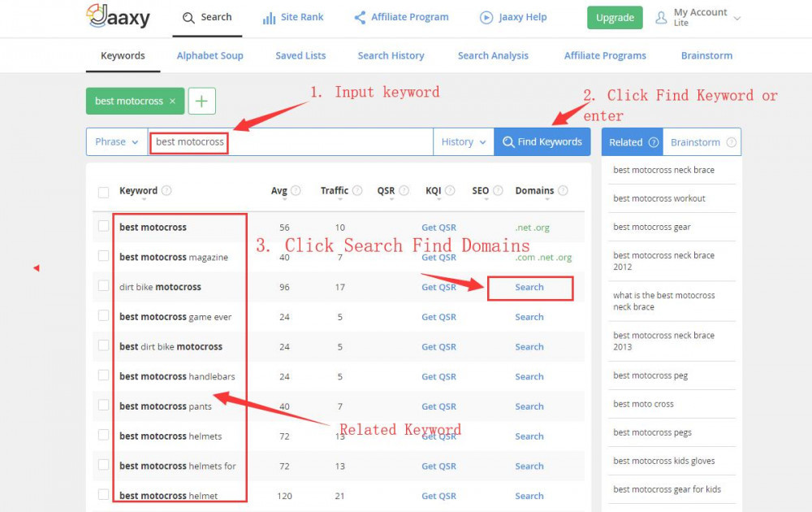This screenshot has width=812, height=512.
Task: Check the box for best motocross helmets
Action: (x=104, y=435)
